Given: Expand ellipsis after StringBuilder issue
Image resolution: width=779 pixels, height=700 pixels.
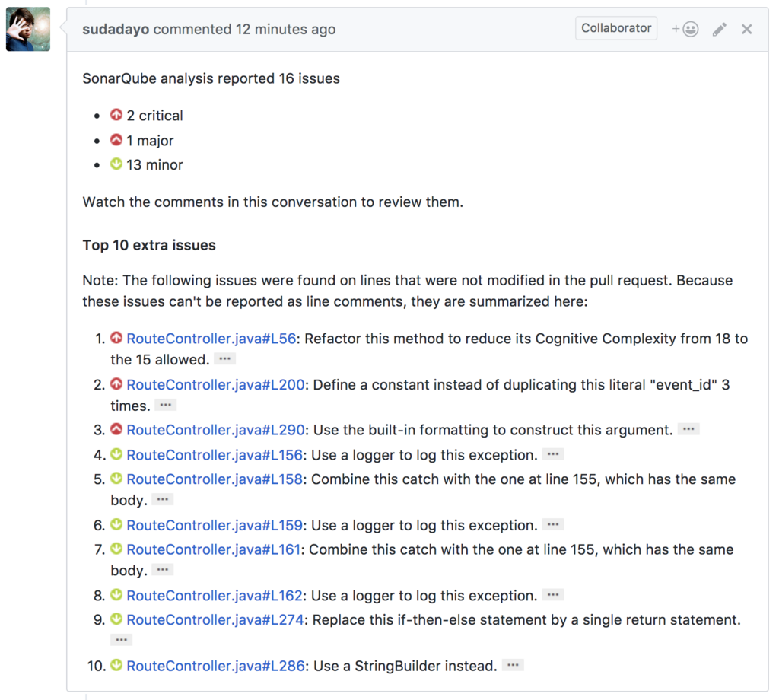Looking at the screenshot, I should (x=513, y=666).
